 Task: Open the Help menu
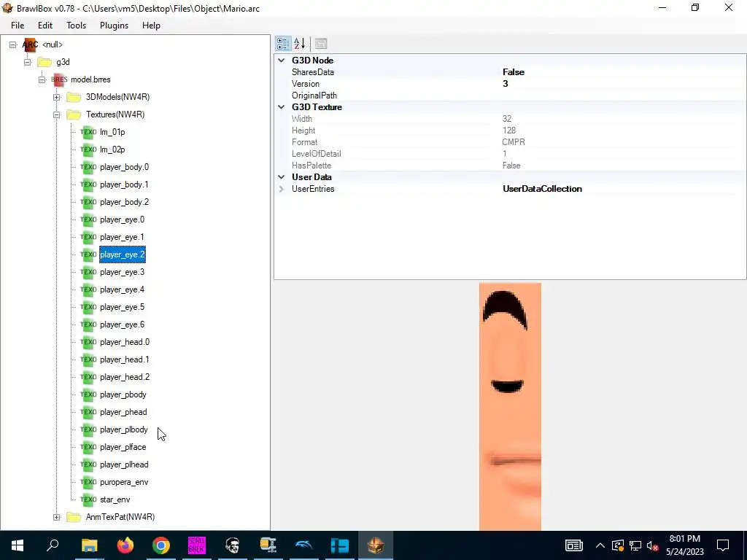pos(151,26)
